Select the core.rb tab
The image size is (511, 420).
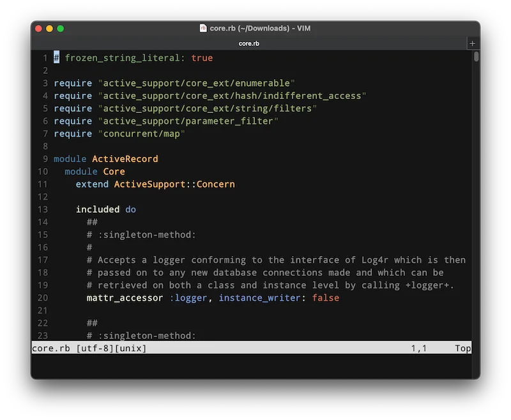coord(248,43)
